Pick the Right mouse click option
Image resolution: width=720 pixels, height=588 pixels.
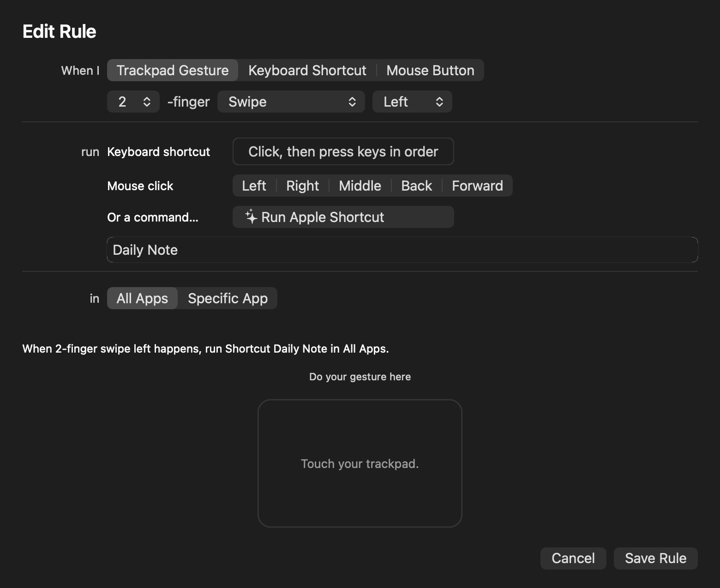302,186
